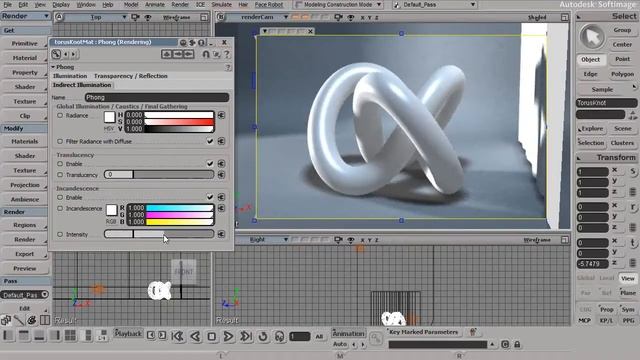
Task: Go to the last frame
Action: coord(246,336)
